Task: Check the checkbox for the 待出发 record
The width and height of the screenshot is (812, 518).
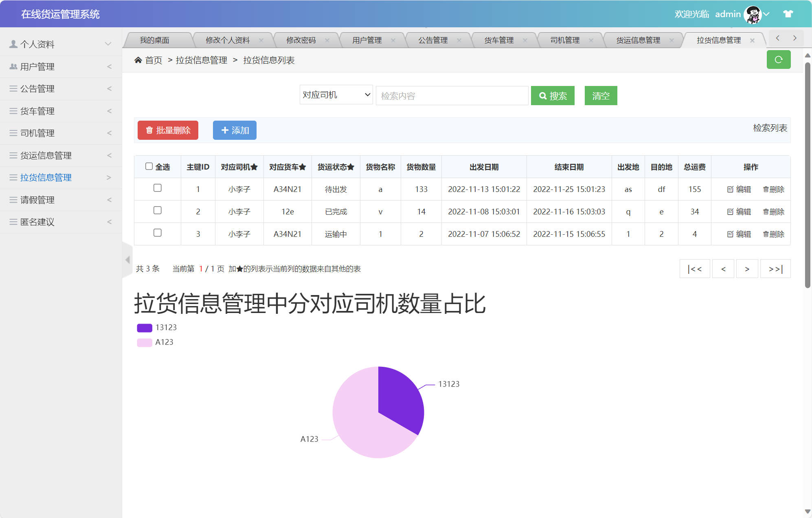Action: coord(158,188)
